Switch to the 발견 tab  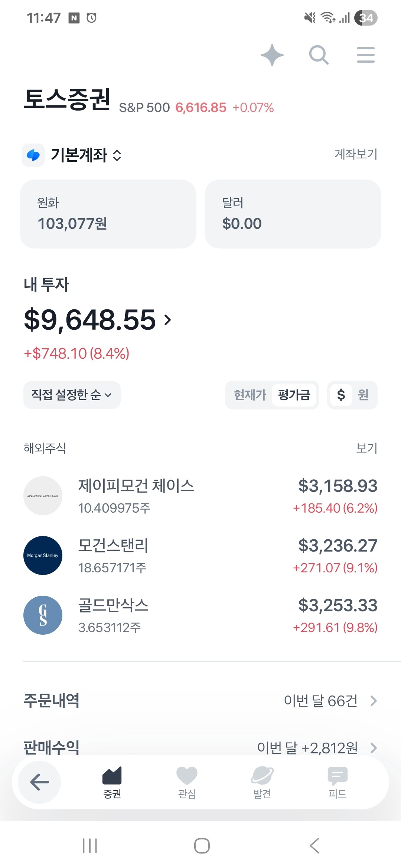point(262,782)
